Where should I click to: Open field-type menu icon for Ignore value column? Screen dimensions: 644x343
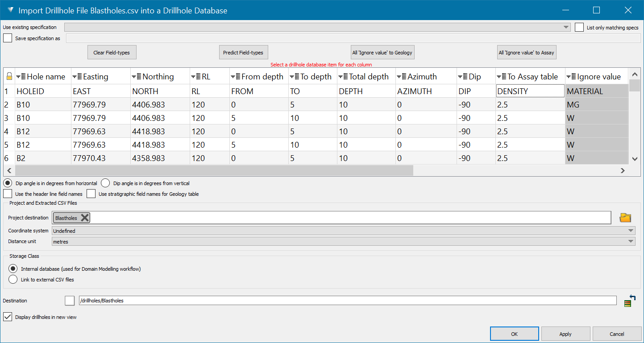[571, 77]
